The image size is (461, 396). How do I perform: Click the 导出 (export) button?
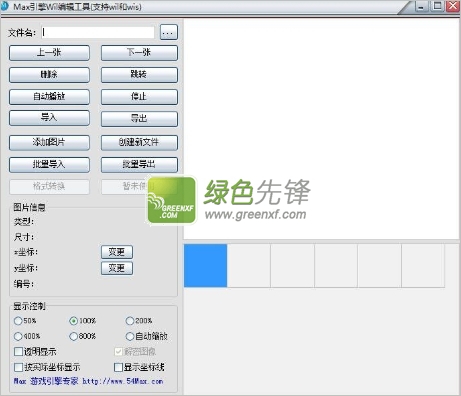(139, 119)
